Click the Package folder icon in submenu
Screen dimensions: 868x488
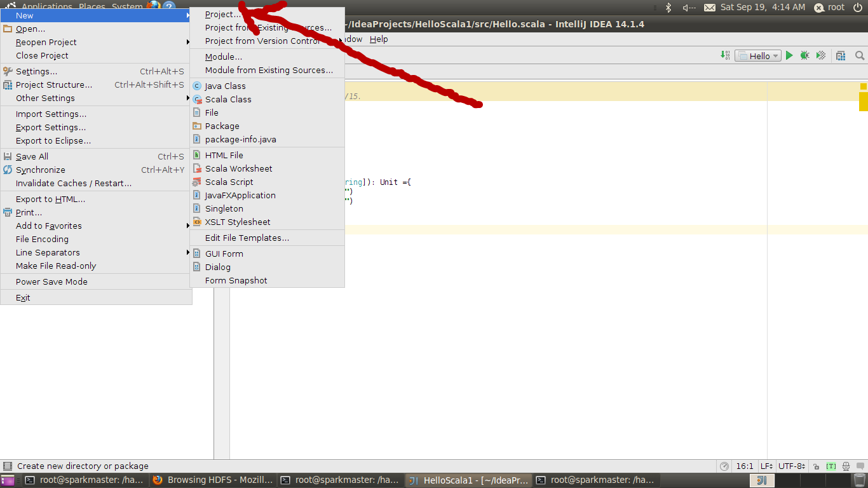pyautogui.click(x=197, y=126)
